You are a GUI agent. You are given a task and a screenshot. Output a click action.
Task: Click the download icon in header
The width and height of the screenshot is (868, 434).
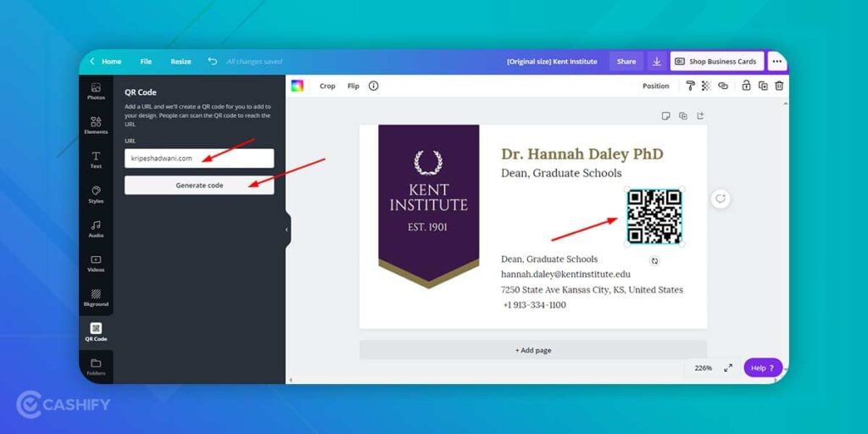coord(657,61)
